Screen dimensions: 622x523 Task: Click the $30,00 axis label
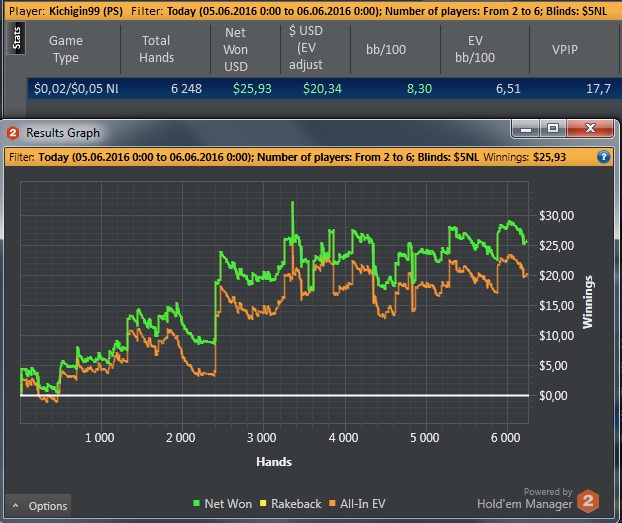click(556, 216)
